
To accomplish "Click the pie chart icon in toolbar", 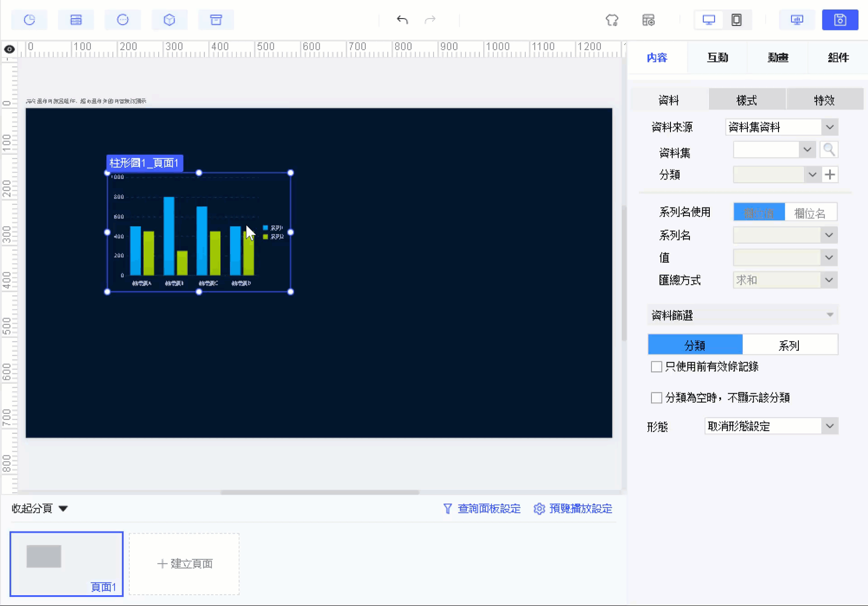I will click(x=29, y=20).
